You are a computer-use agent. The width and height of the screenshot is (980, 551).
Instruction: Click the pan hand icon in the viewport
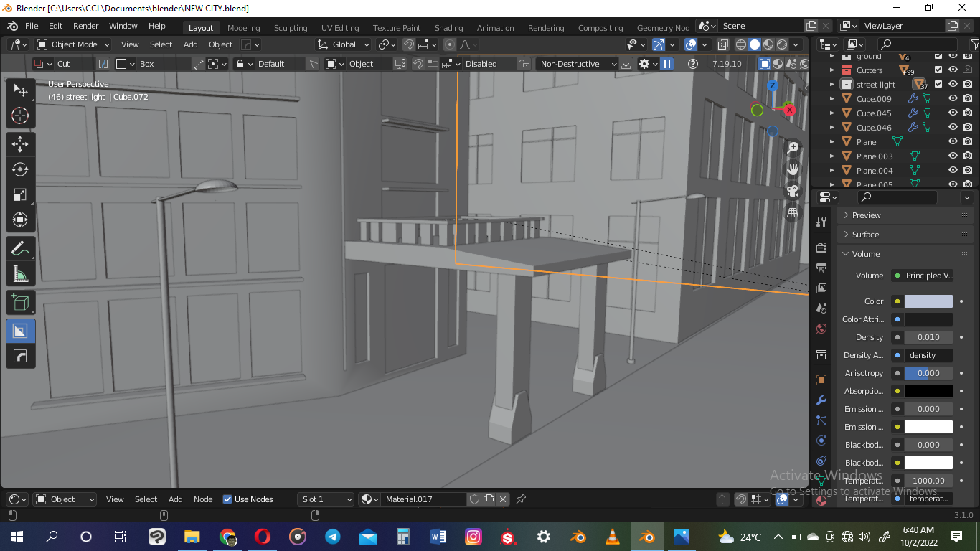793,169
